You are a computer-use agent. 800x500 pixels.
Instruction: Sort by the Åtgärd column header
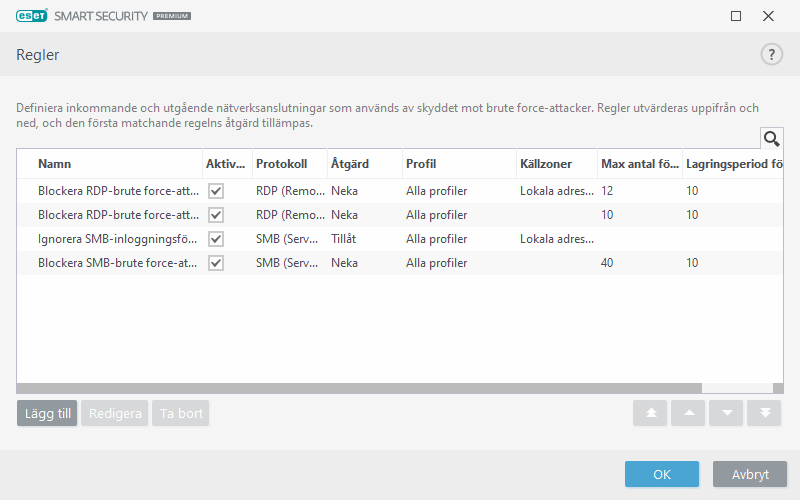[350, 164]
